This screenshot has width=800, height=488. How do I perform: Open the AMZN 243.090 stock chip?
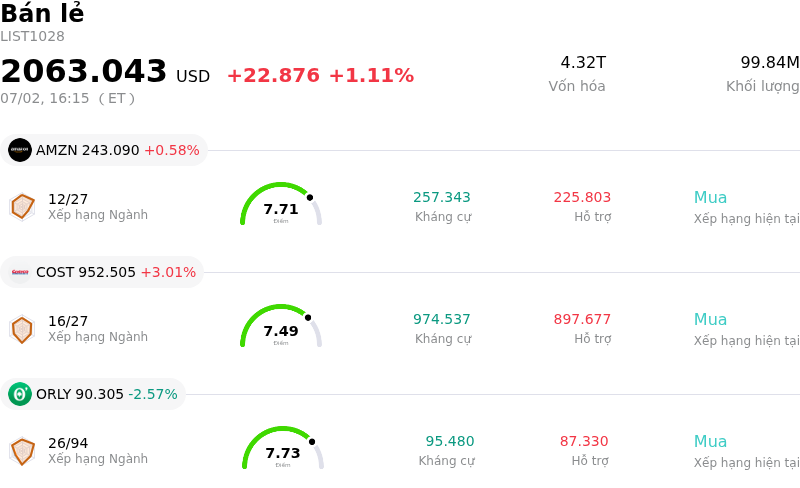coord(104,150)
